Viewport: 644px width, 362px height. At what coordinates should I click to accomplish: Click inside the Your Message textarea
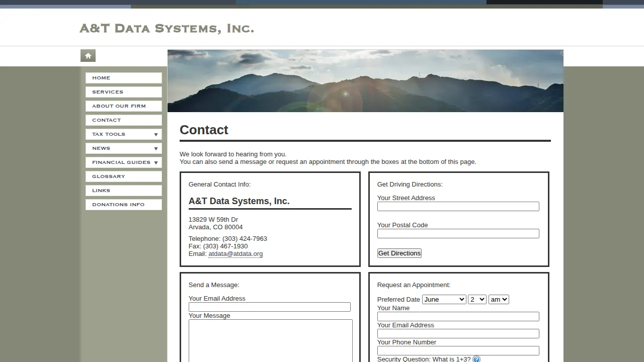pos(271,340)
